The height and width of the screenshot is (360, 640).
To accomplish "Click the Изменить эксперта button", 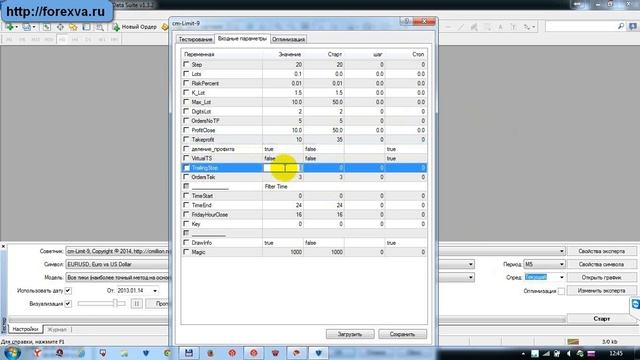I will (602, 291).
